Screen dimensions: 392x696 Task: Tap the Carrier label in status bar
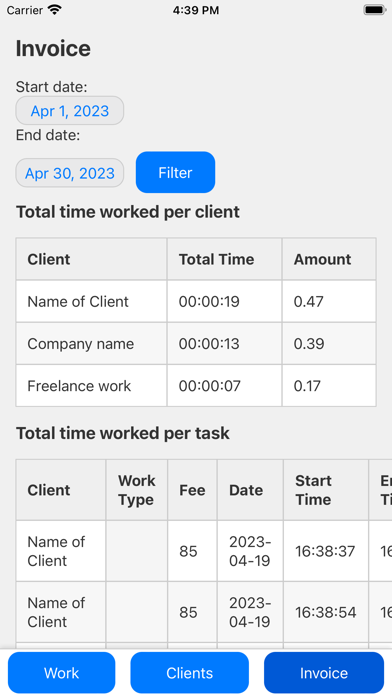click(24, 10)
